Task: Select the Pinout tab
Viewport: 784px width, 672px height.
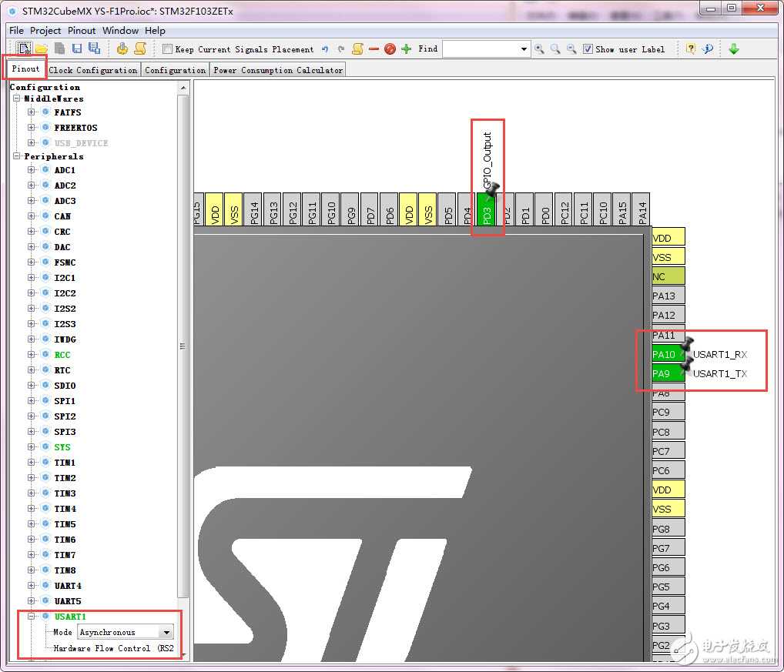Action: click(x=25, y=69)
